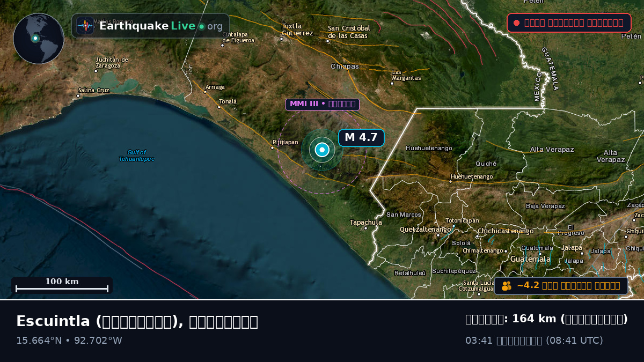
Task: Click the 164 km depth readout
Action: pyautogui.click(x=546, y=319)
